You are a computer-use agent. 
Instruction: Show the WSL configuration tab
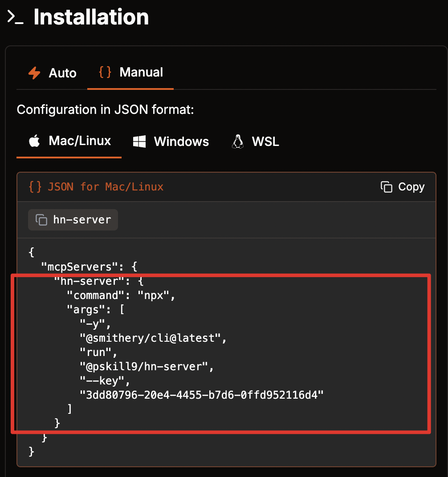(256, 141)
